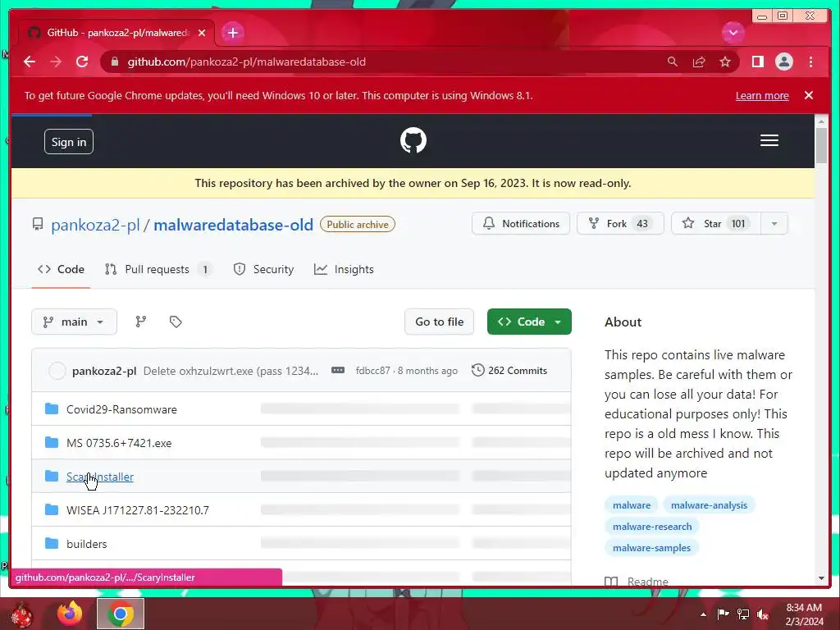Fork the repository with Fork button
This screenshot has height=630, width=840.
point(620,223)
